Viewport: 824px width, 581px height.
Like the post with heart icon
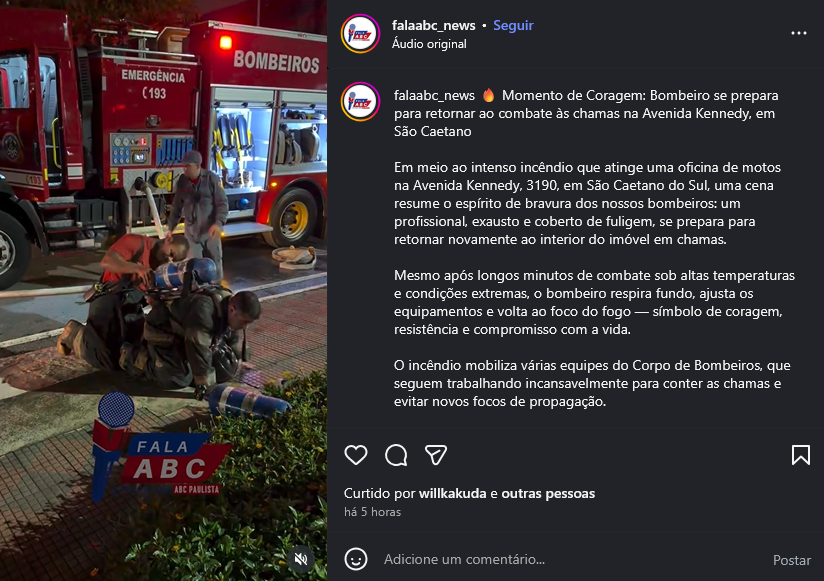point(356,455)
